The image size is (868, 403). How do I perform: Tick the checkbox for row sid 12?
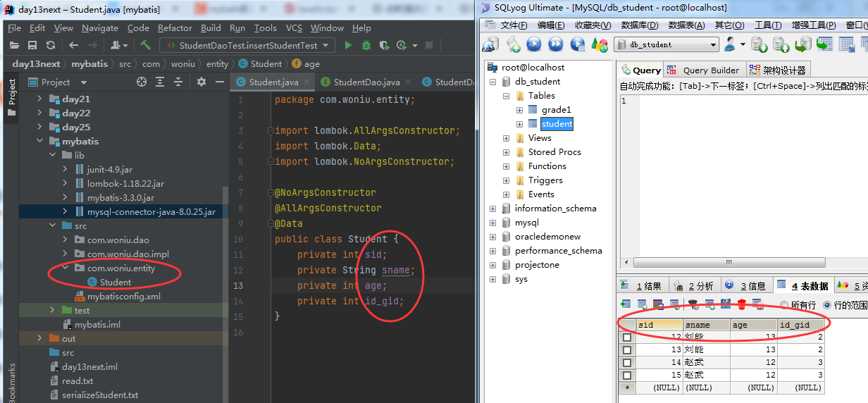coord(627,337)
